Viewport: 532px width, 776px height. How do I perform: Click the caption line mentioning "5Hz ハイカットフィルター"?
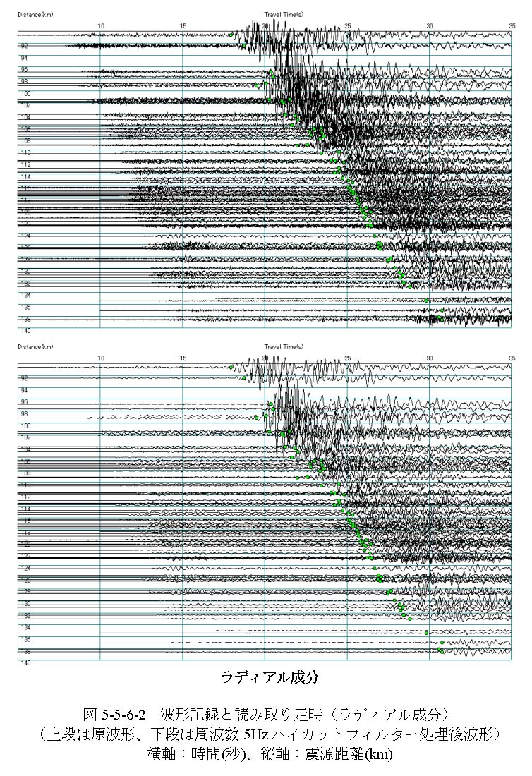click(x=270, y=734)
